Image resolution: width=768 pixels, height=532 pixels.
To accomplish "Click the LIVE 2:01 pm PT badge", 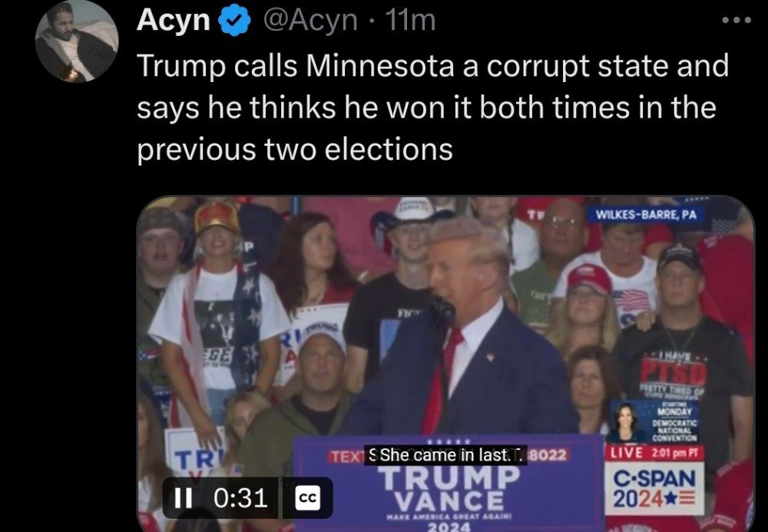I will pos(655,453).
